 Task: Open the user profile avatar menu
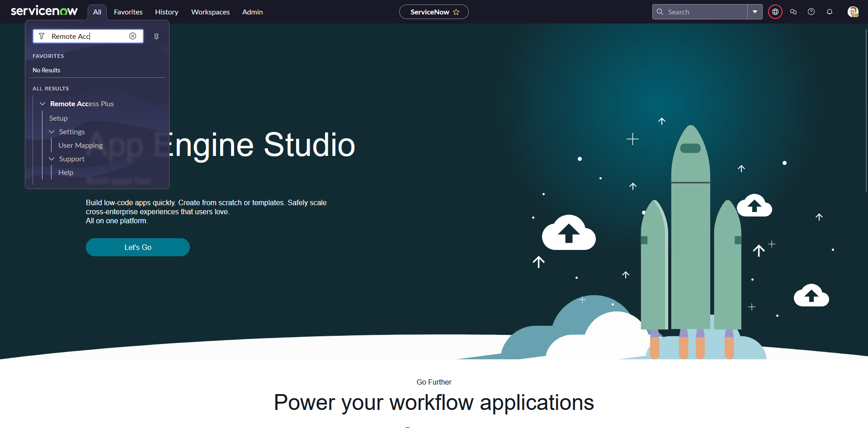[x=853, y=12]
